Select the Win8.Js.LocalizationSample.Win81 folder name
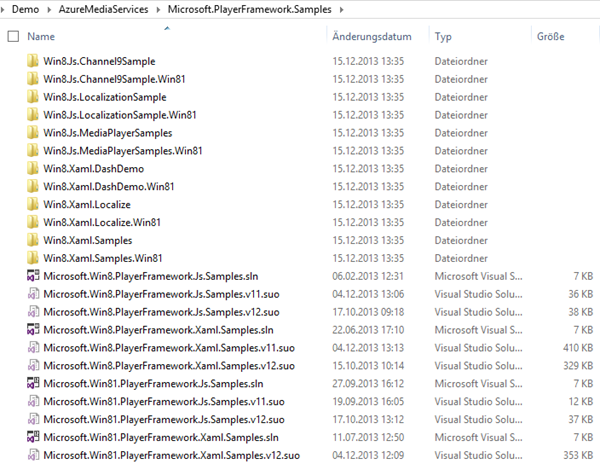600x464 pixels. 120,115
